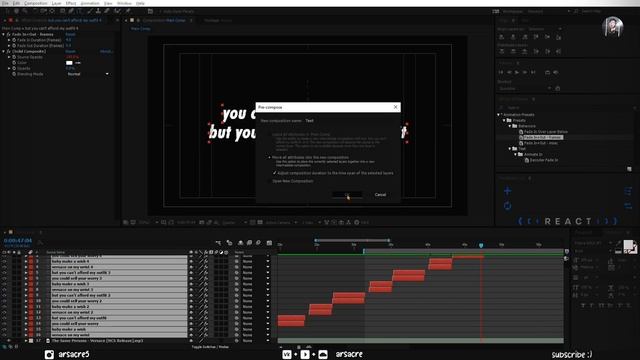Screen dimensions: 640x360
Task: Collapse the Animation Presets tree
Action: click(x=498, y=115)
